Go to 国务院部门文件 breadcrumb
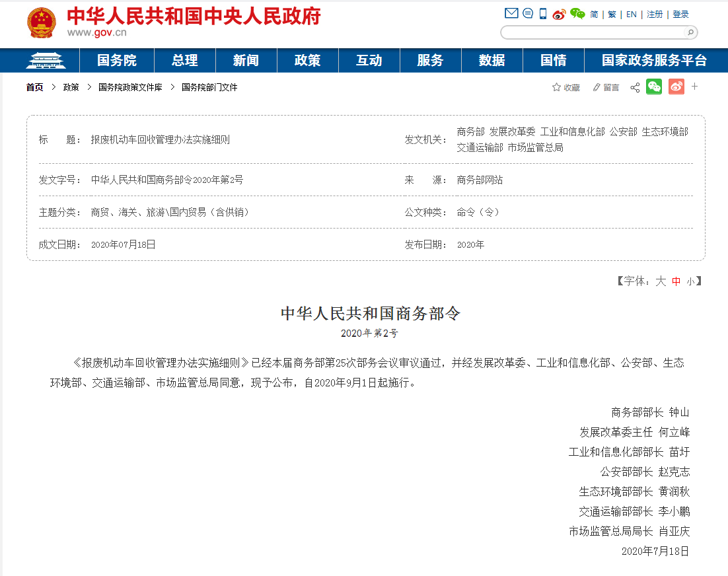This screenshot has width=728, height=576. [x=209, y=87]
